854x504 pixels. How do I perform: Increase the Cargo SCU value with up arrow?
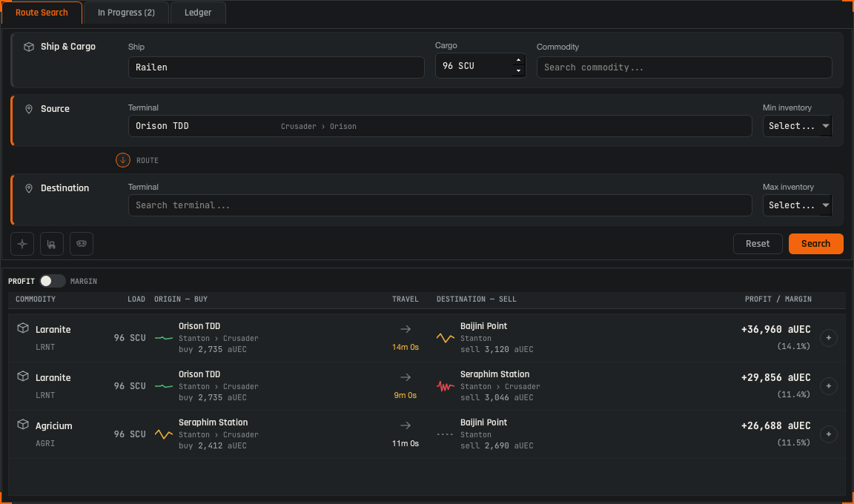click(518, 60)
